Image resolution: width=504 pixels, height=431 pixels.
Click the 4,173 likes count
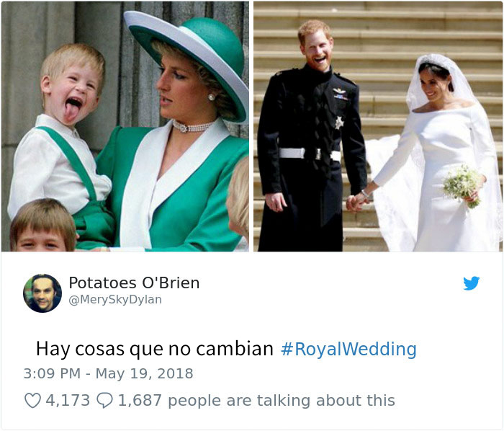click(68, 401)
